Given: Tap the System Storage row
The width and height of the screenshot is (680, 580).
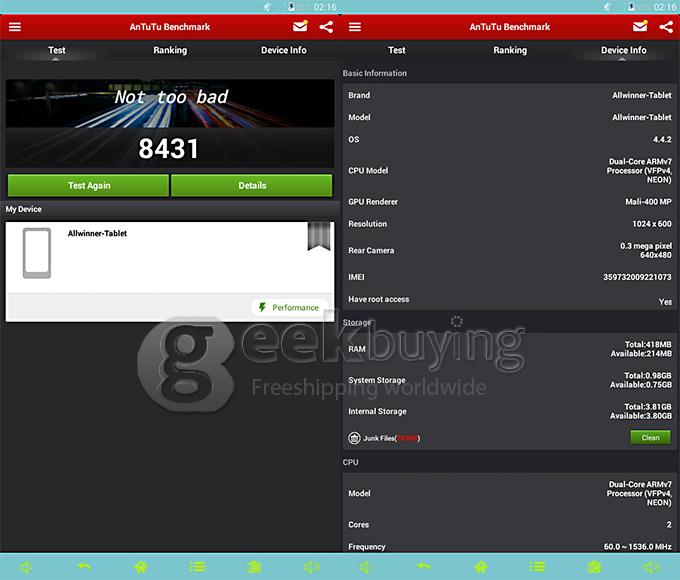Looking at the screenshot, I should click(x=510, y=380).
